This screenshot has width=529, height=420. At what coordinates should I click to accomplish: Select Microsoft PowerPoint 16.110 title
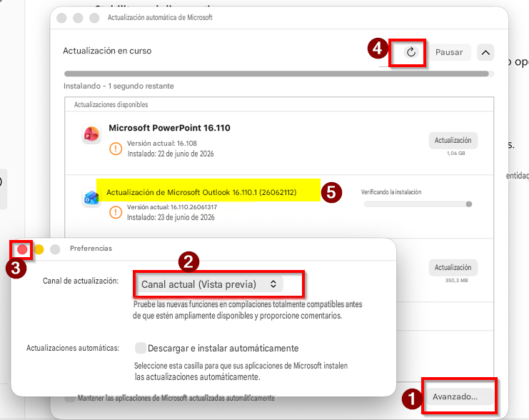pyautogui.click(x=169, y=128)
